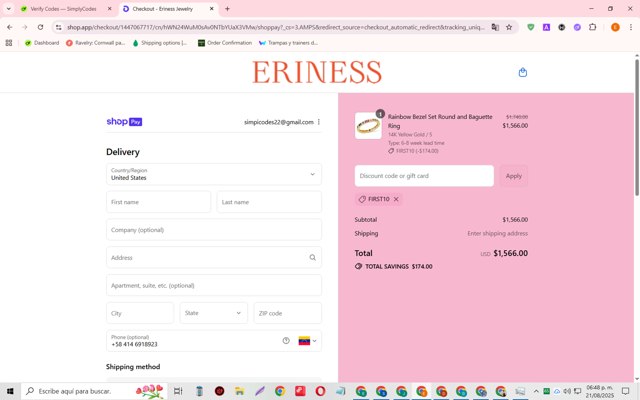Focus the City field
This screenshot has height=400, width=640.
[x=140, y=313]
